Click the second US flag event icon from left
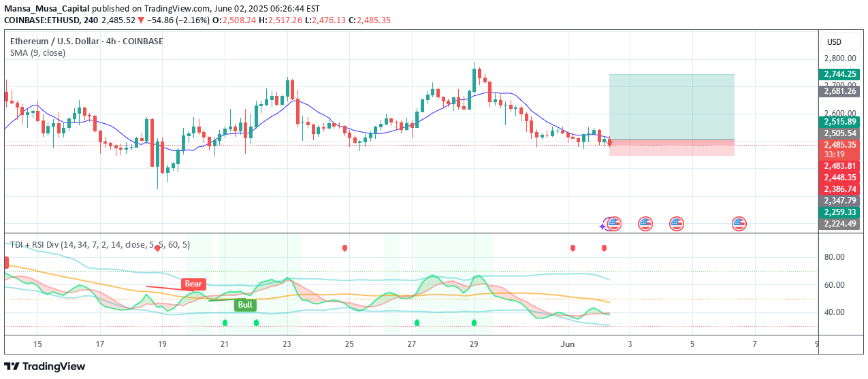This screenshot has height=379, width=868. tap(645, 223)
